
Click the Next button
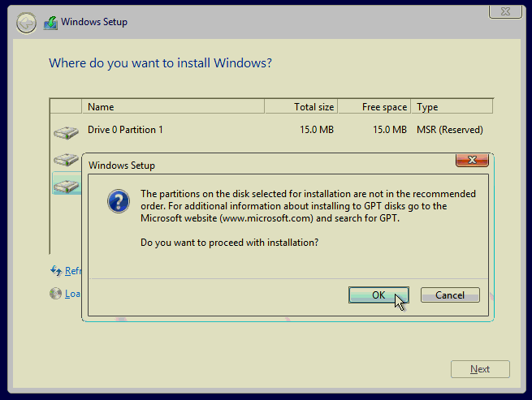coord(480,369)
